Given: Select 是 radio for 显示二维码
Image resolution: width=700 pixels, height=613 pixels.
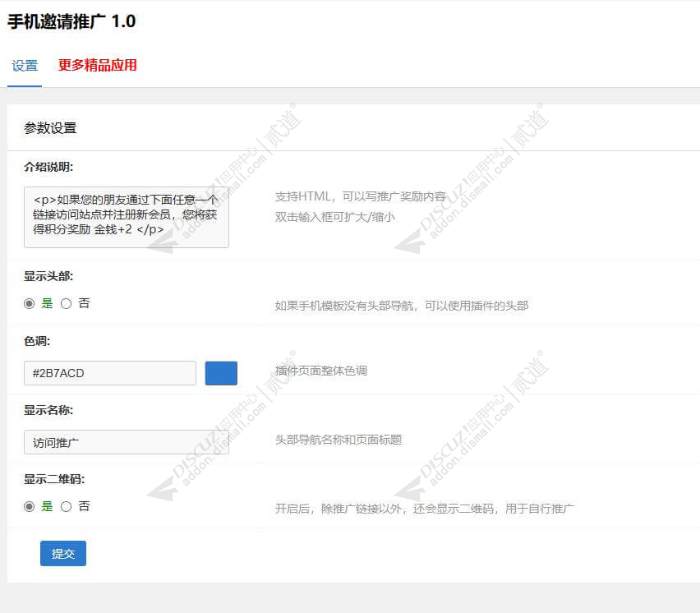Looking at the screenshot, I should 29,506.
